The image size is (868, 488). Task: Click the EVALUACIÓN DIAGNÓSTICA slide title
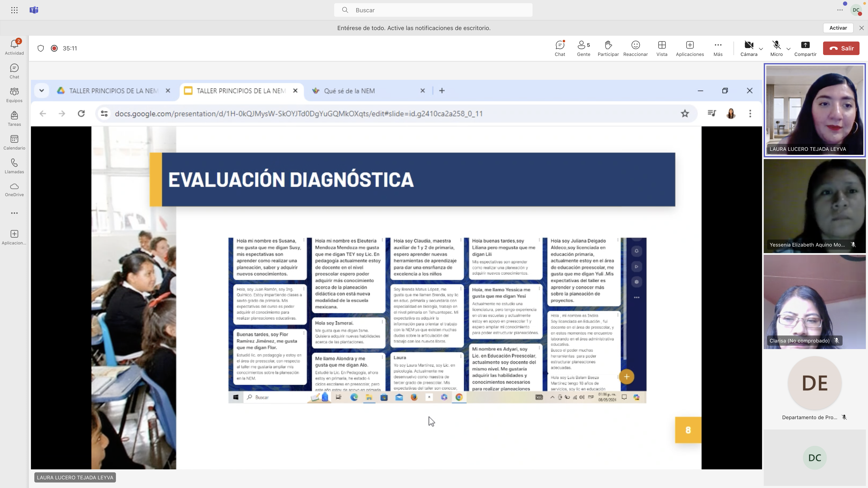coord(291,180)
